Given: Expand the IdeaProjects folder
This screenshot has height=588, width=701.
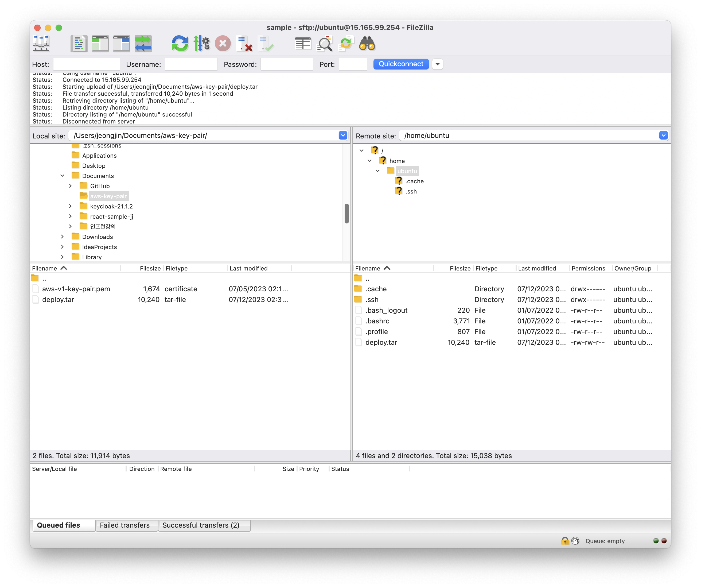Looking at the screenshot, I should click(63, 247).
